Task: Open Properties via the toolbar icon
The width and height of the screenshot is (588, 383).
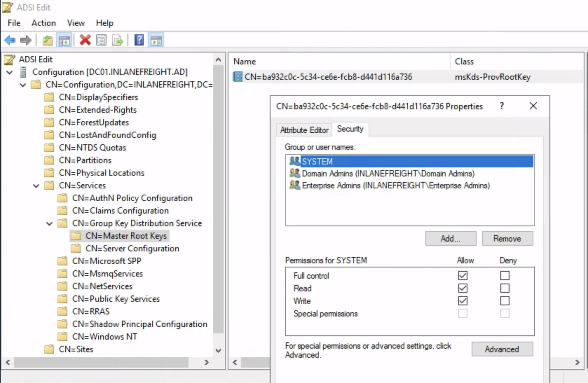Action: (101, 40)
